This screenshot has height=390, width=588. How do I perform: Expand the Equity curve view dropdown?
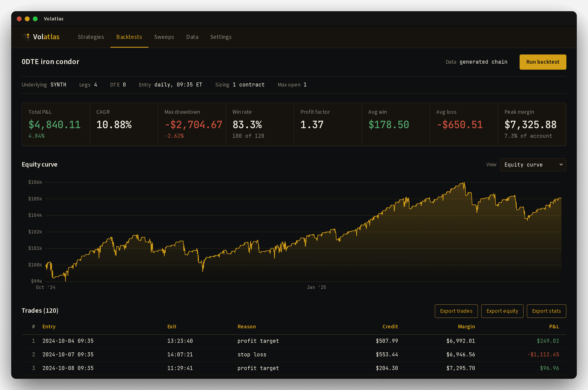(x=533, y=165)
